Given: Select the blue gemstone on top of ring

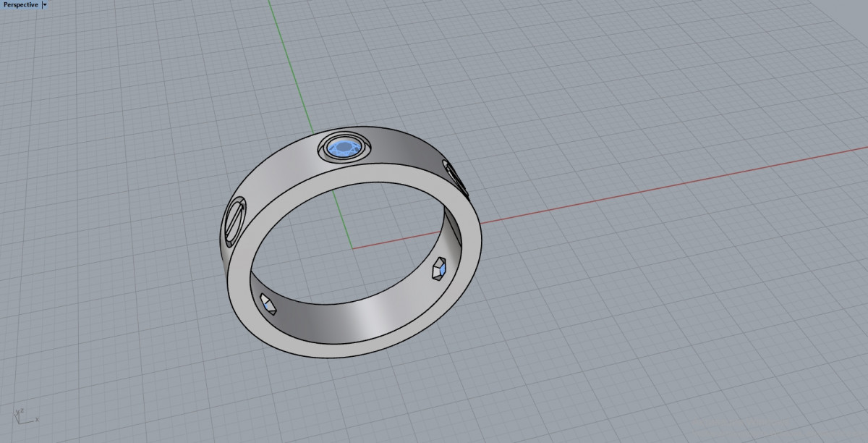Looking at the screenshot, I should coord(345,148).
